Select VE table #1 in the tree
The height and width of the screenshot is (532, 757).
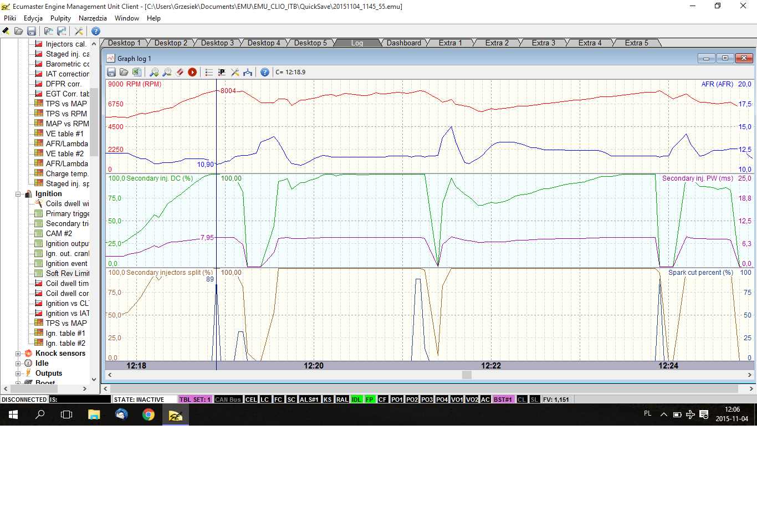[x=64, y=134]
